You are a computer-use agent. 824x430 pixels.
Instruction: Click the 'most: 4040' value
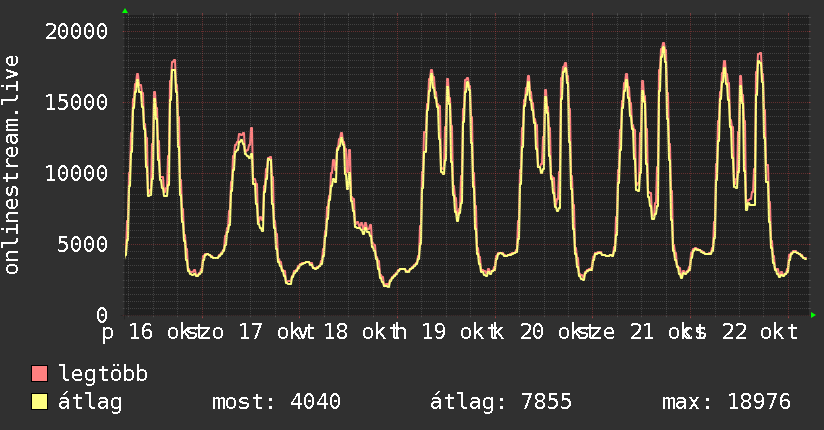coord(276,402)
